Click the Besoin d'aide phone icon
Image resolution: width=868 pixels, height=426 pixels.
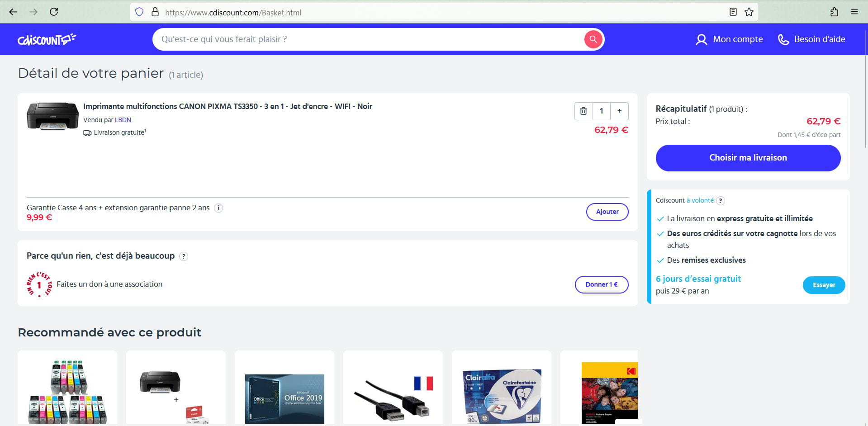tap(783, 40)
